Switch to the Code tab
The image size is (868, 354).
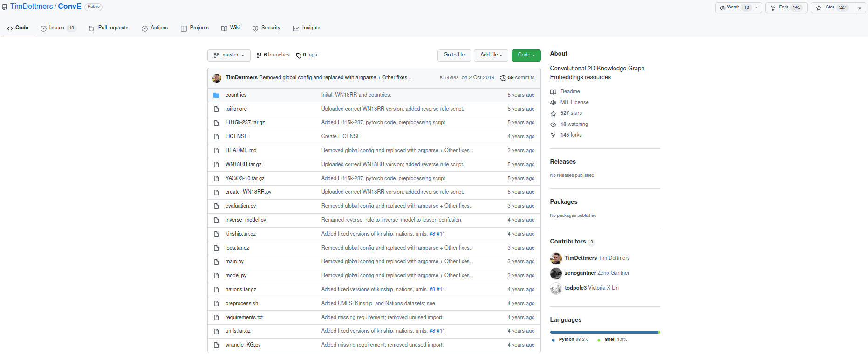(18, 28)
